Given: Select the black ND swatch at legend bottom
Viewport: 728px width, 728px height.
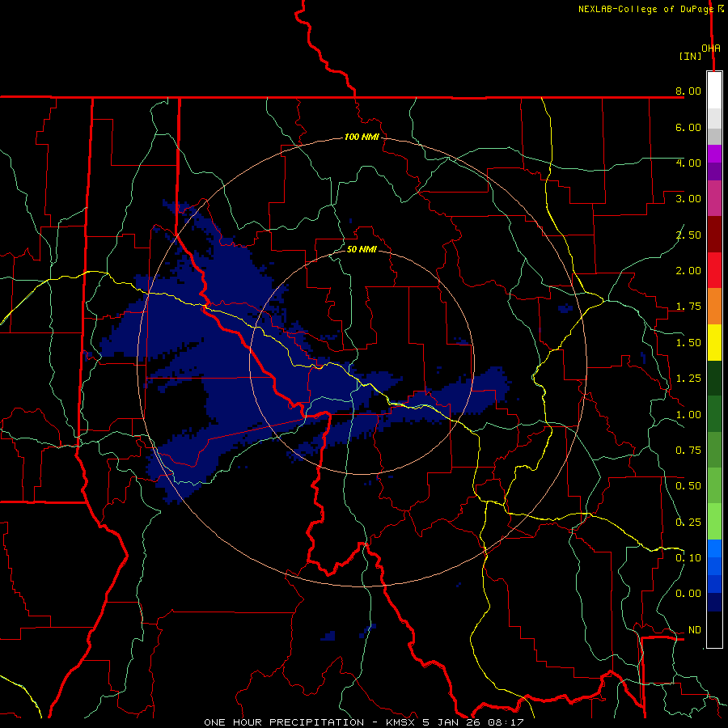Looking at the screenshot, I should coord(714,629).
